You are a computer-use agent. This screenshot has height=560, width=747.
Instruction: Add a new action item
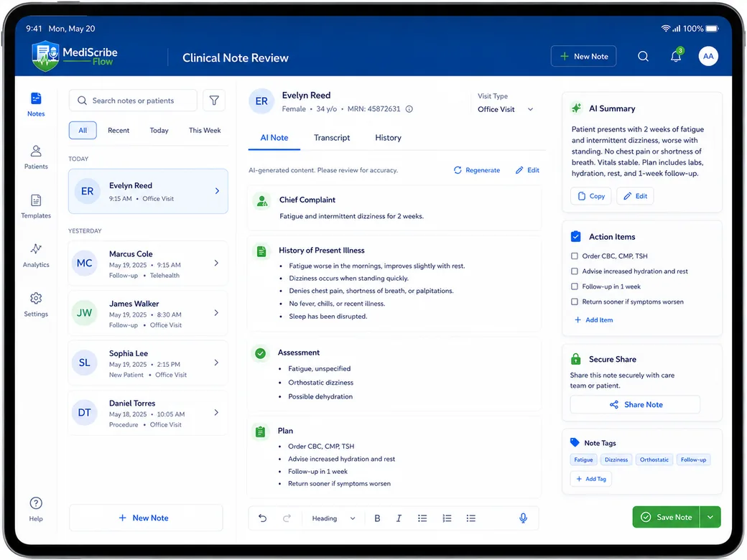(x=593, y=320)
